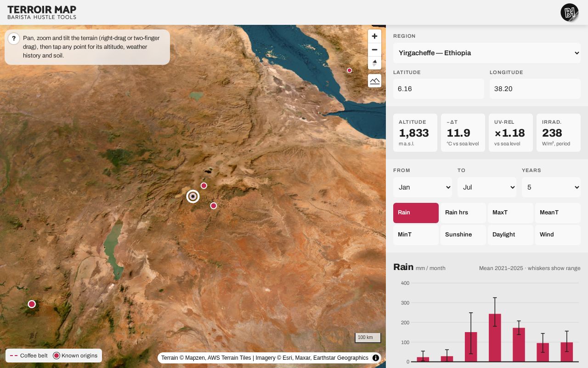Click the map attribution text

pos(265,358)
